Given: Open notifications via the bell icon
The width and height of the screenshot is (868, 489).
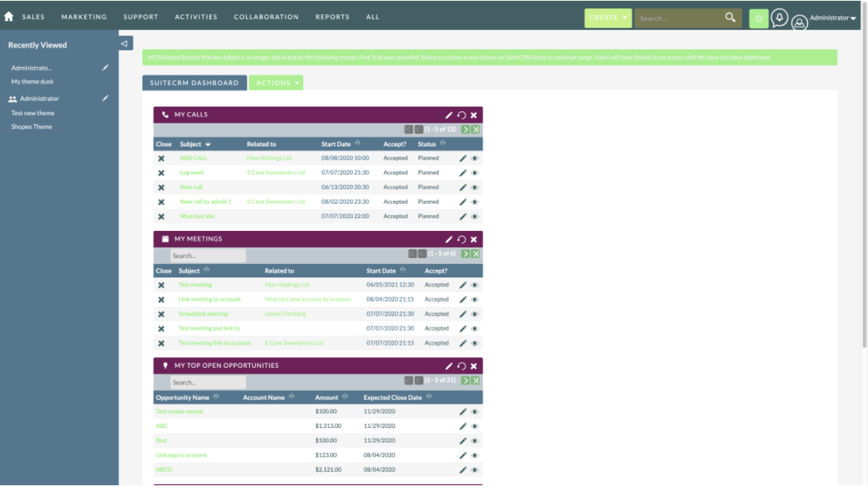Looking at the screenshot, I should tap(779, 17).
